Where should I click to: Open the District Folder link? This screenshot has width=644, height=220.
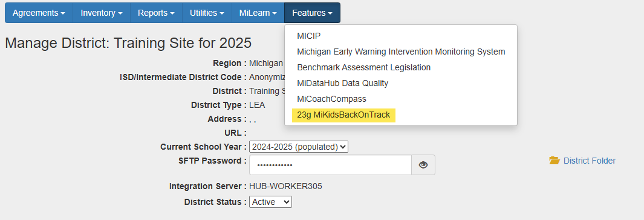coord(590,161)
